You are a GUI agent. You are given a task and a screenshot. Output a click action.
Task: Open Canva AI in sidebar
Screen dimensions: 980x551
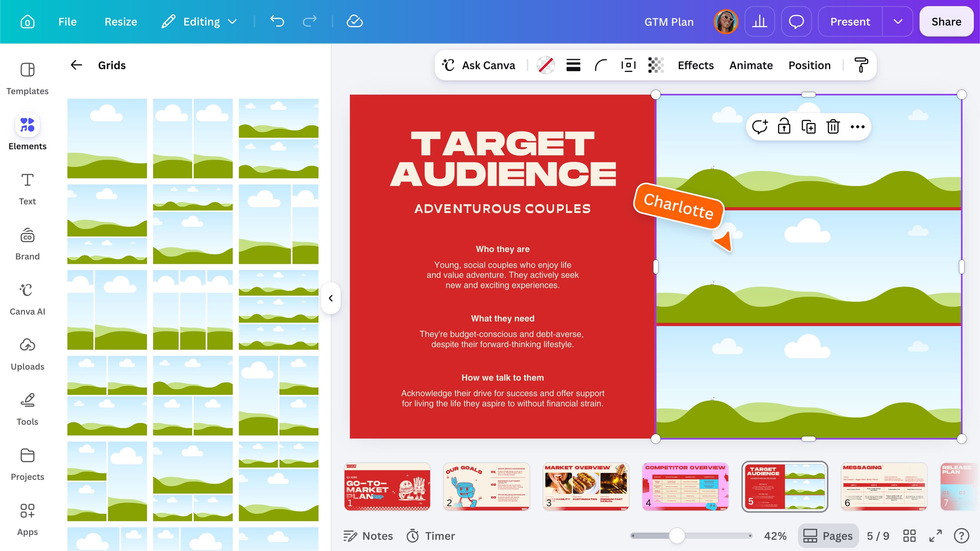(27, 299)
